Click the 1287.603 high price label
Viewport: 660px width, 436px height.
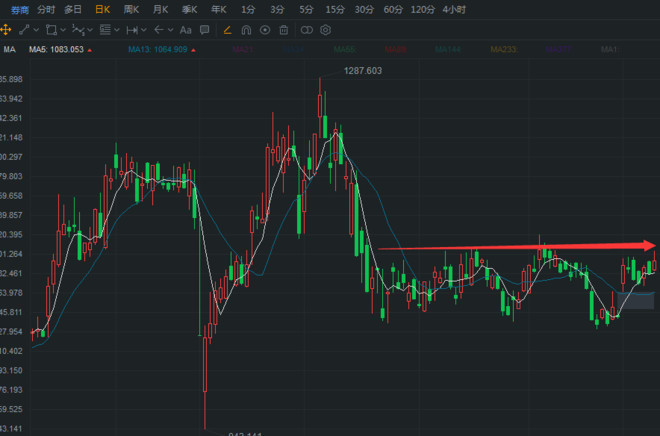(x=363, y=71)
